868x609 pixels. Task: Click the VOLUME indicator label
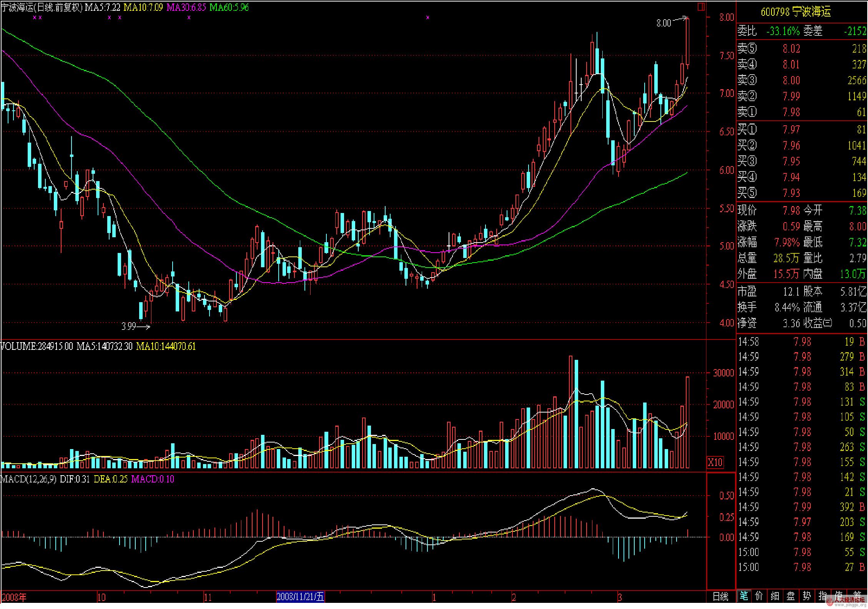coord(37,346)
